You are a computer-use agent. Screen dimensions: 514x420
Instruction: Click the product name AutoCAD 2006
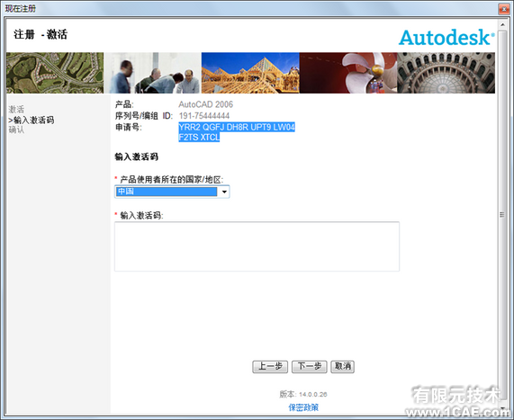click(206, 104)
